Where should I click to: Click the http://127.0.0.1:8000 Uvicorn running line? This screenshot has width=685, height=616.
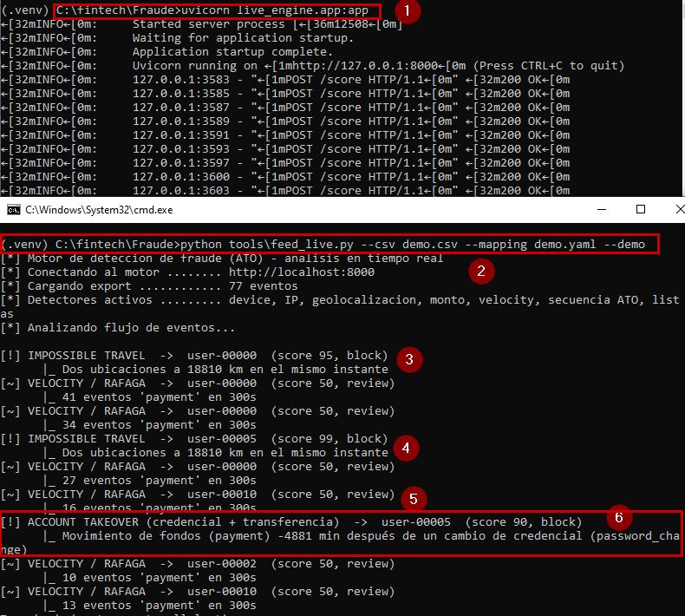(312, 66)
